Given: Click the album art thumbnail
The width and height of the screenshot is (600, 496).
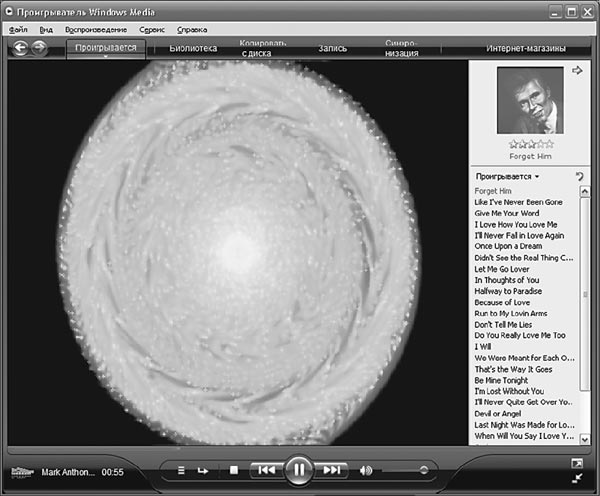Looking at the screenshot, I should 530,100.
